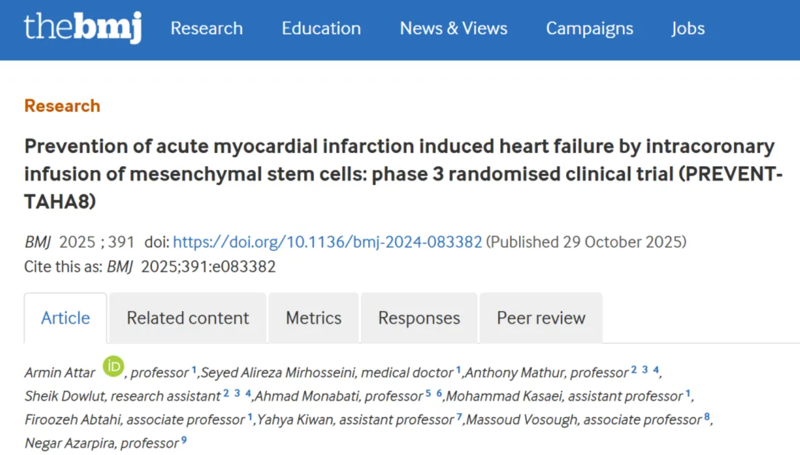Screen dimensions: 800x455
Task: Show the Peer review tab
Action: point(541,318)
